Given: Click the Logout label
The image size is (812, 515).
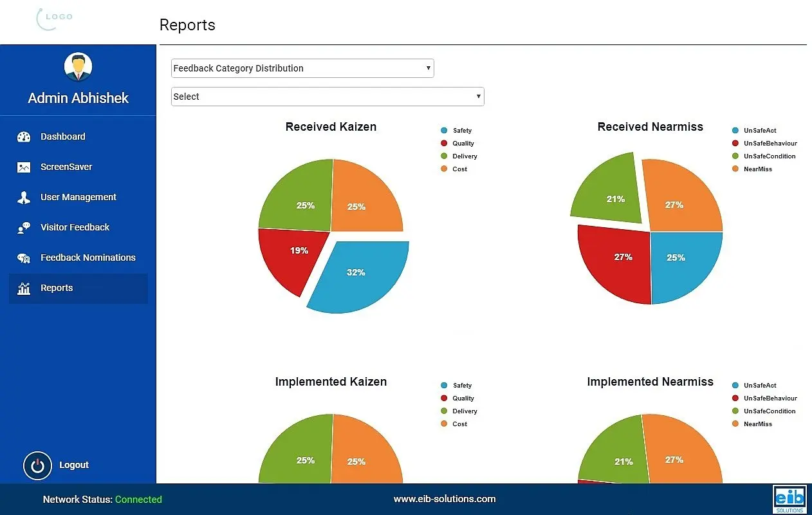Looking at the screenshot, I should coord(74,465).
